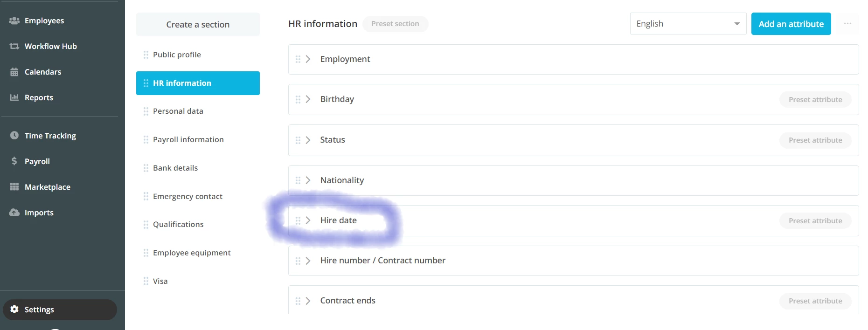
Task: Expand the Nationality attribute row
Action: (x=573, y=180)
